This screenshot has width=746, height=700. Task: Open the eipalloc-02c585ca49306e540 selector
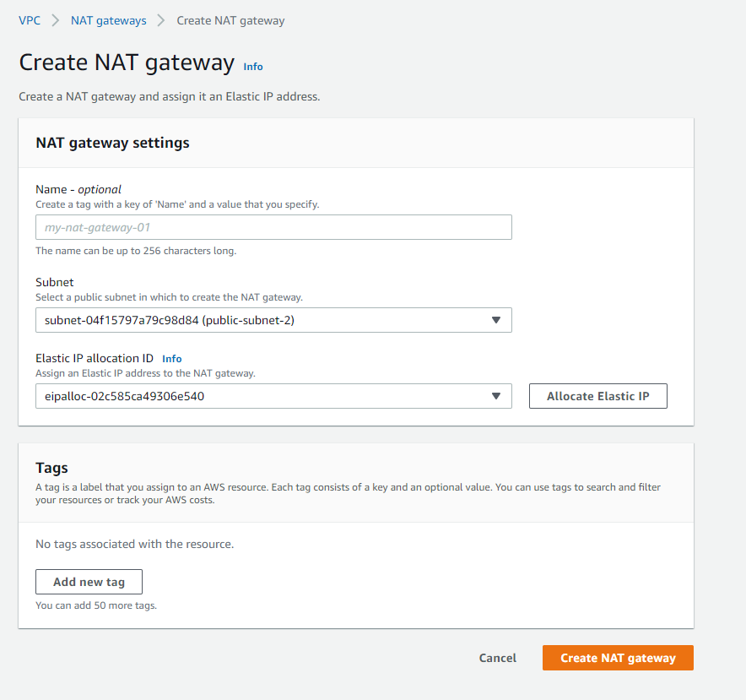273,396
